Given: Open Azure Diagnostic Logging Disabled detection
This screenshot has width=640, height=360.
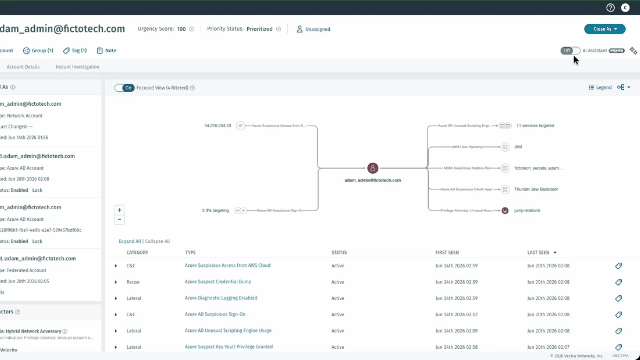Looking at the screenshot, I should (221, 298).
